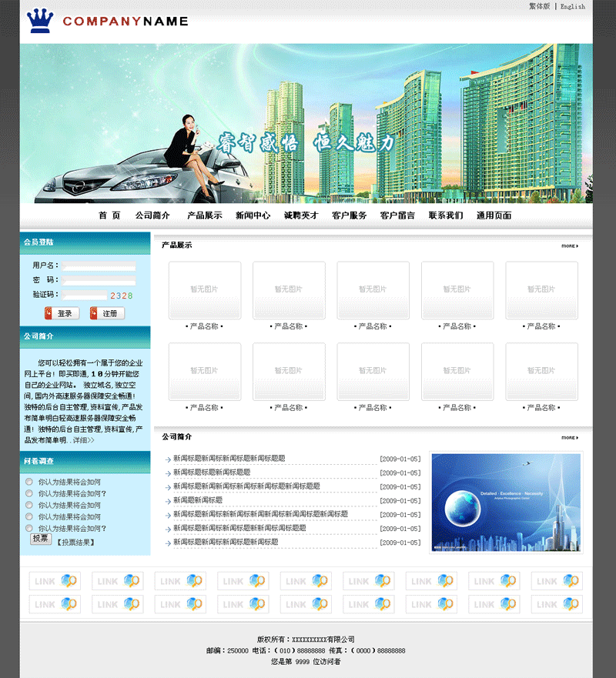Image resolution: width=616 pixels, height=678 pixels.
Task: Click the first 暂无图片 product placeholder in the top row
Action: point(205,290)
